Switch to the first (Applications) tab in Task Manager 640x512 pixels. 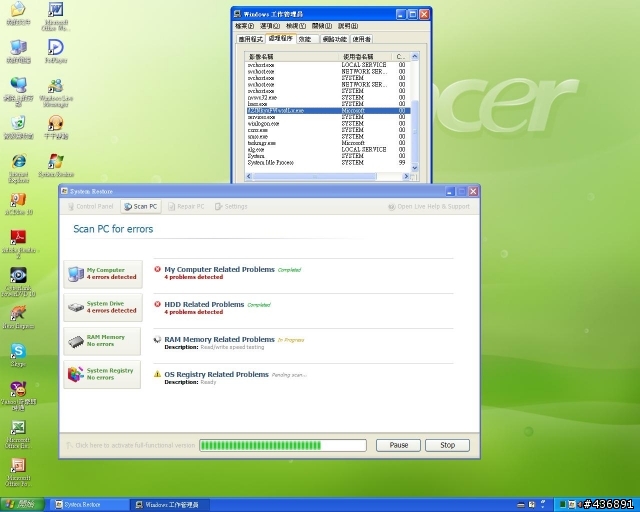(251, 39)
